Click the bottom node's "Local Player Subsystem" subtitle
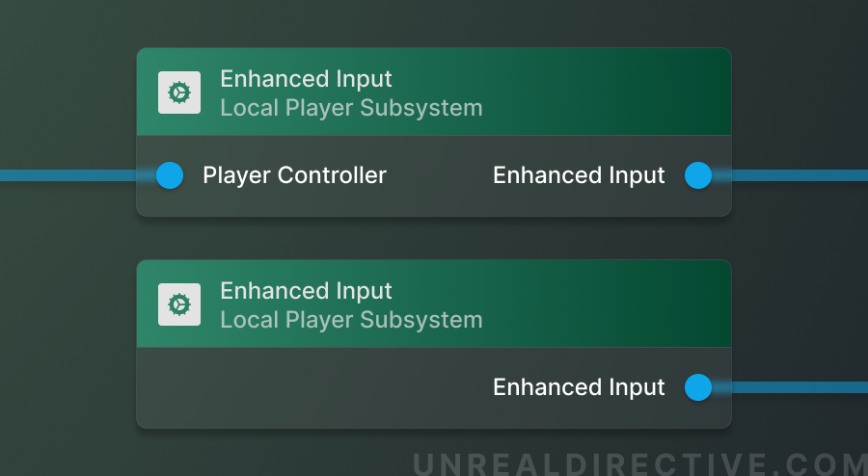 click(x=351, y=319)
